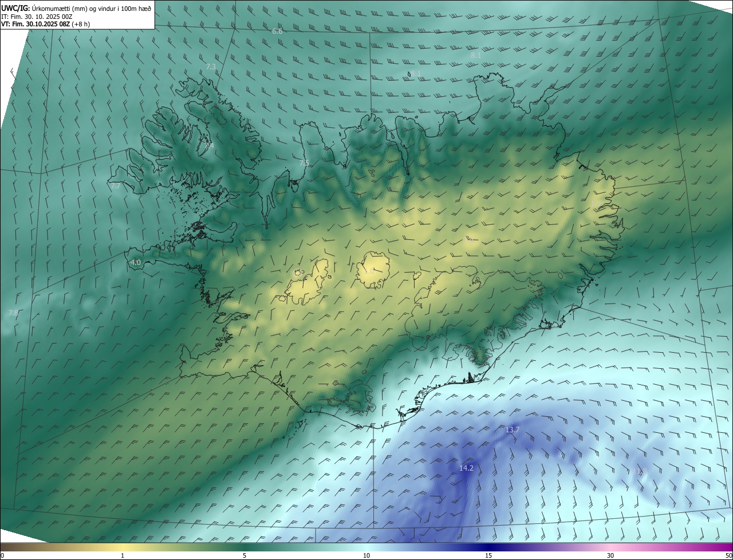Image resolution: width=733 pixels, height=560 pixels.
Task: Click the 11.8 value label on the map
Action: (x=640, y=471)
